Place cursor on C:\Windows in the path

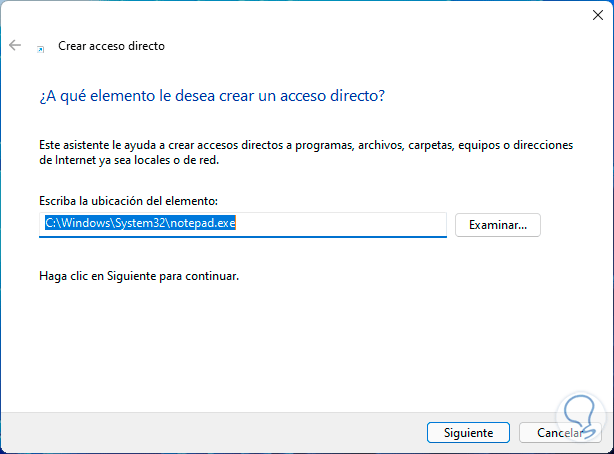pyautogui.click(x=78, y=224)
